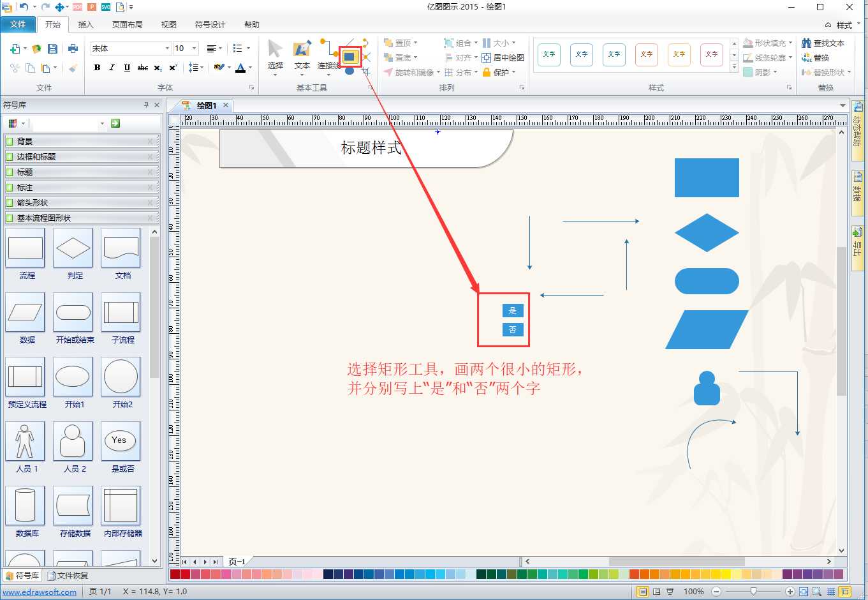Pin the symbol library panel
868x600 pixels.
pos(146,105)
